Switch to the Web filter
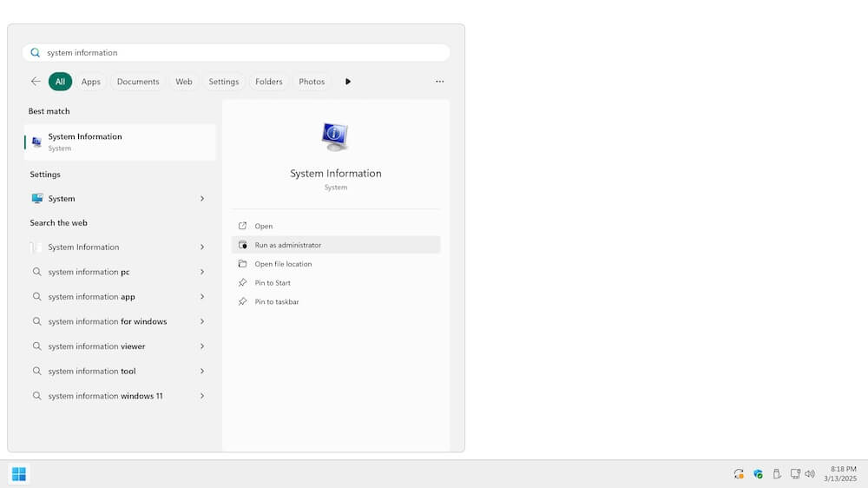 point(184,82)
